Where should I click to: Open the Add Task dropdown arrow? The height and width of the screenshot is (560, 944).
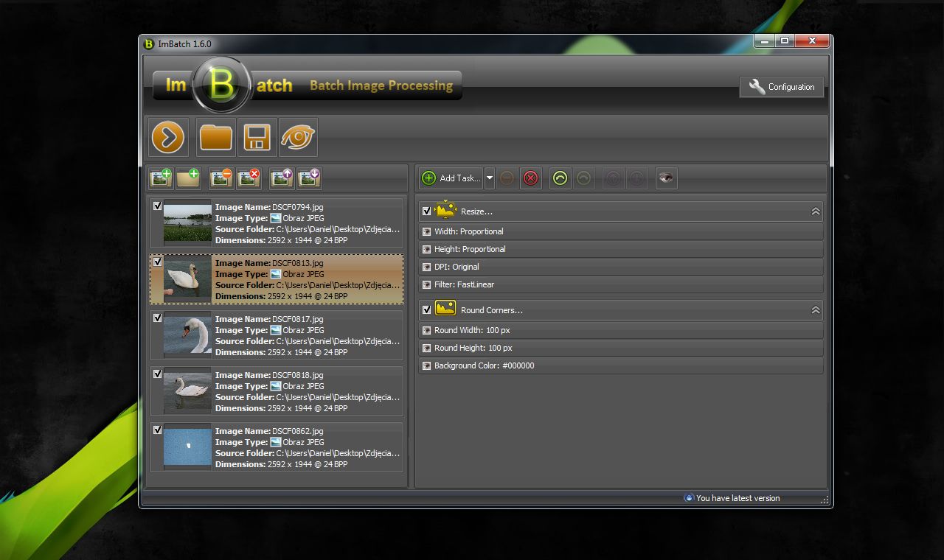click(489, 178)
